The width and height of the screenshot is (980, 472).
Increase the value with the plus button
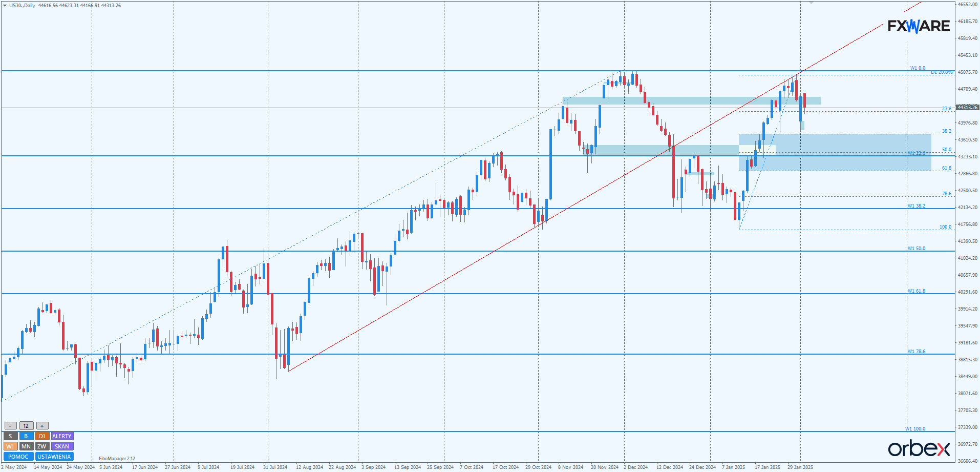coord(42,426)
